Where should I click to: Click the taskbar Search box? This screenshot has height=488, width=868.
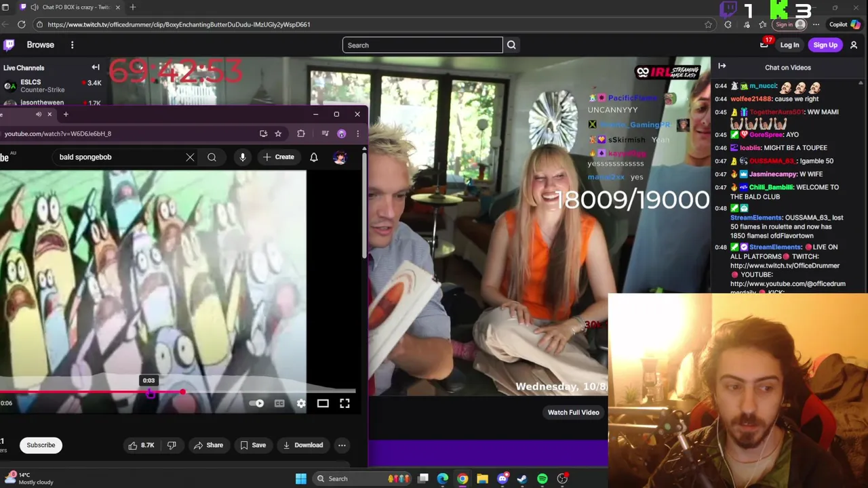click(x=362, y=479)
